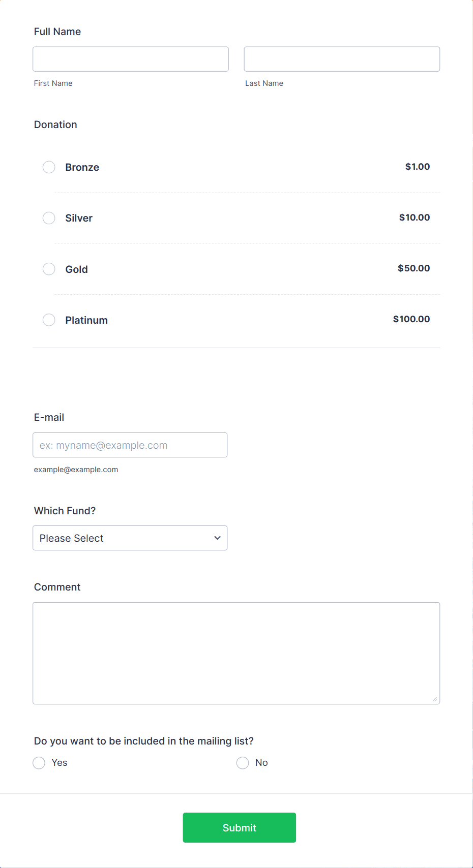Click the $50.00 Gold price
The width and height of the screenshot is (473, 868).
(414, 268)
